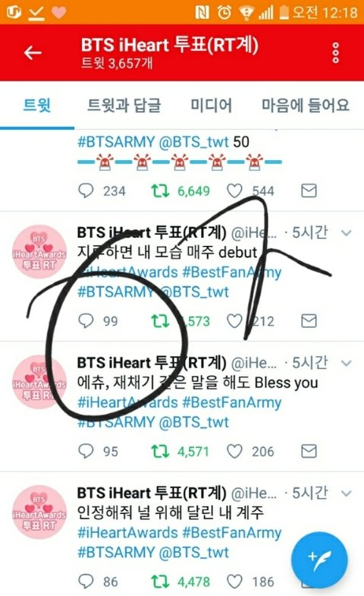Reply to the 'Bless you' tweet
Screen dimensions: 364x596
pyautogui.click(x=86, y=451)
